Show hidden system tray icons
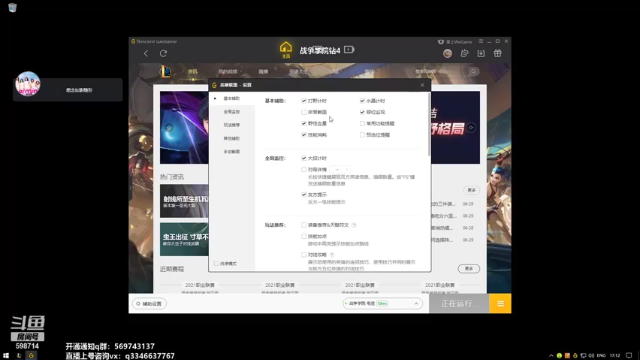The image size is (640, 360). 551,356
